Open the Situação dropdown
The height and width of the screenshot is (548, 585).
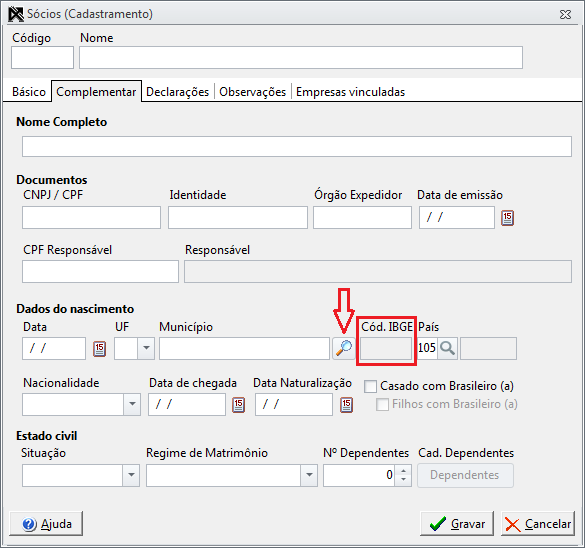coord(131,475)
